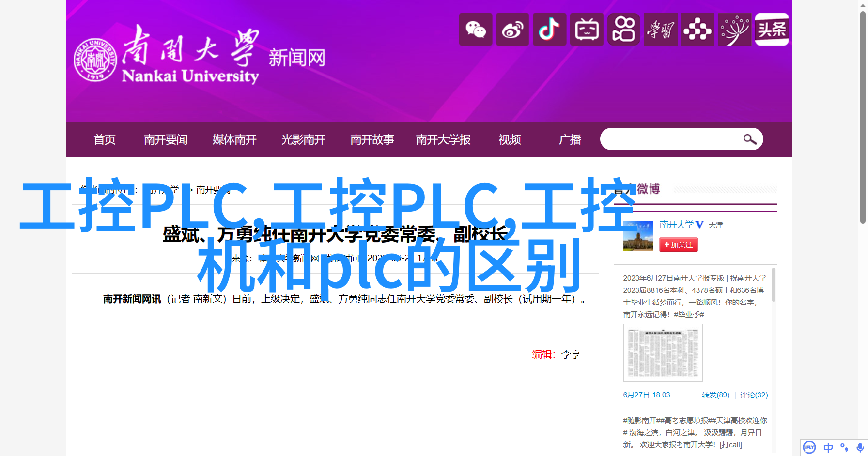Open the 光影南开 menu item
Viewport: 868px width, 456px height.
click(x=303, y=140)
